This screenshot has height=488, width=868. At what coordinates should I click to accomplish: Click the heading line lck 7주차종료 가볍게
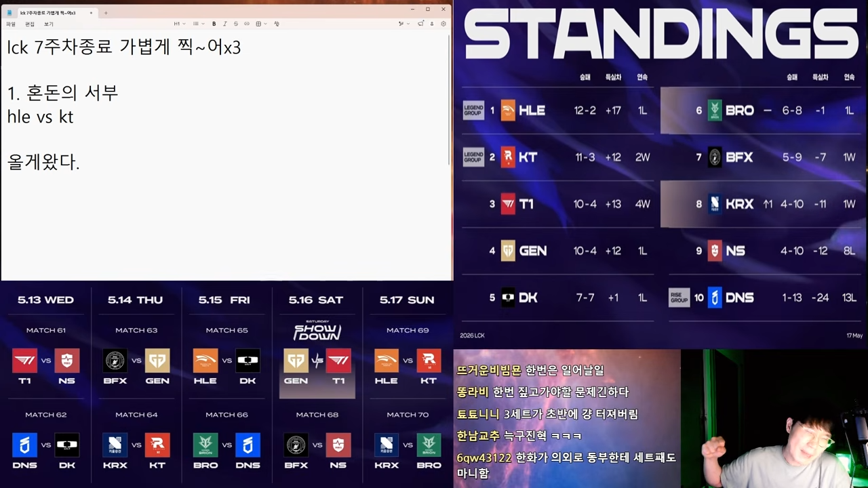[x=124, y=47]
